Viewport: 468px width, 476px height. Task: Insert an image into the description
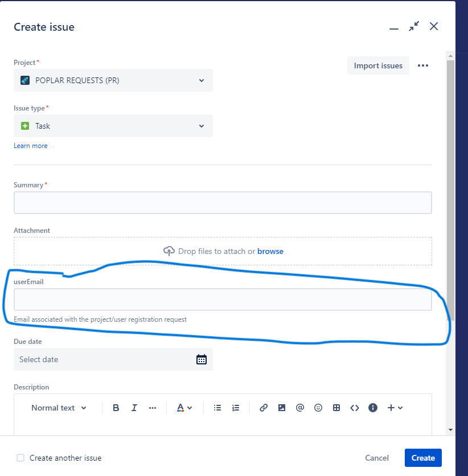tap(281, 408)
